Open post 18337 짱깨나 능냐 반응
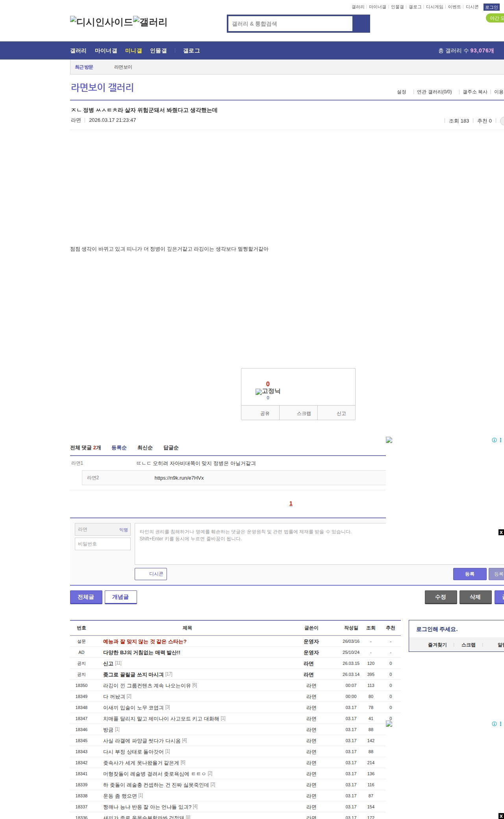The height and width of the screenshot is (819, 504). (x=147, y=807)
